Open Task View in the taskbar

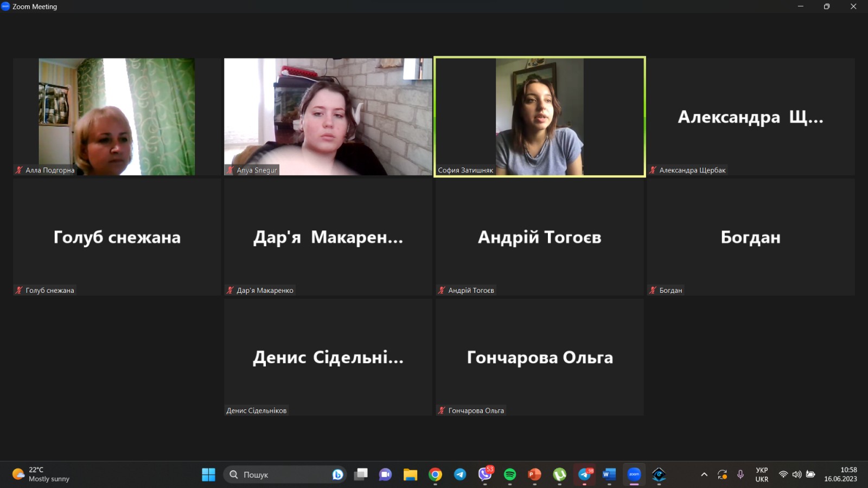point(361,474)
